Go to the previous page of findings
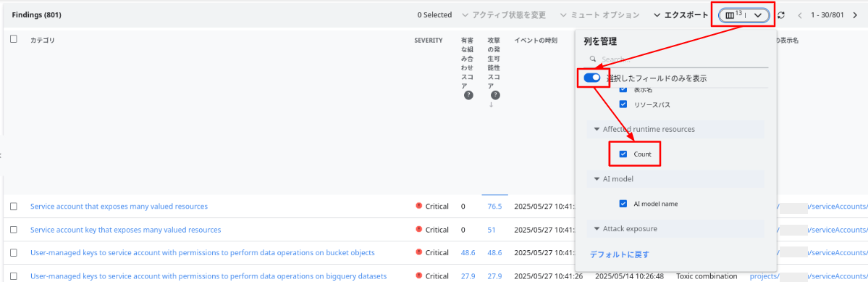The width and height of the screenshot is (868, 282). click(x=800, y=15)
